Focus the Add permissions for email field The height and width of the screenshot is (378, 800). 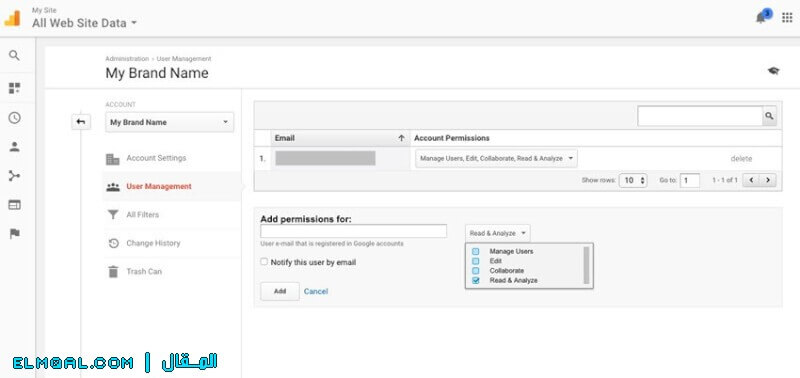coord(354,231)
